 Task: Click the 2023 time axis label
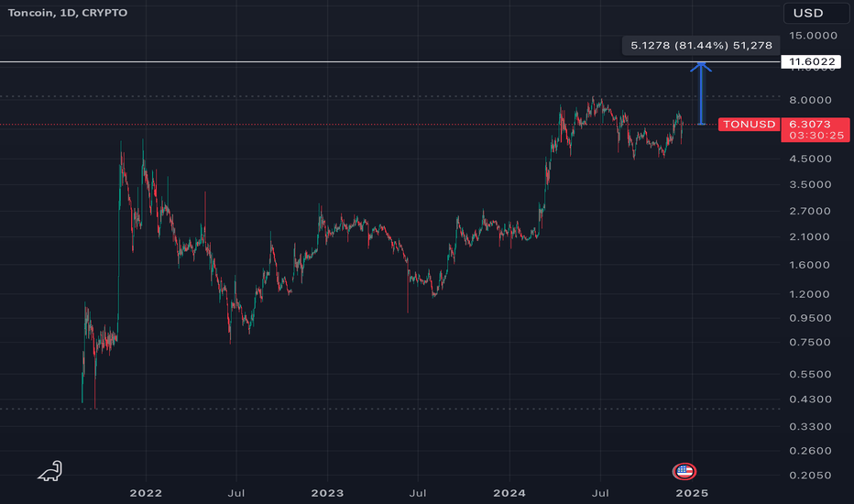pyautogui.click(x=327, y=493)
